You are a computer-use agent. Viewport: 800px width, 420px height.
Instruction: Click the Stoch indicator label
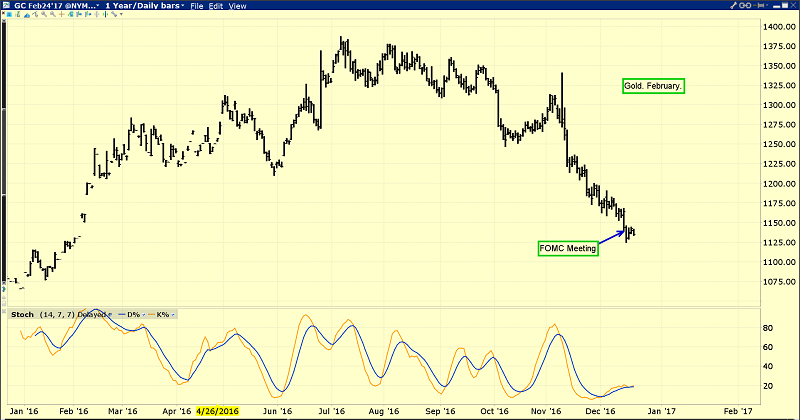[20, 315]
